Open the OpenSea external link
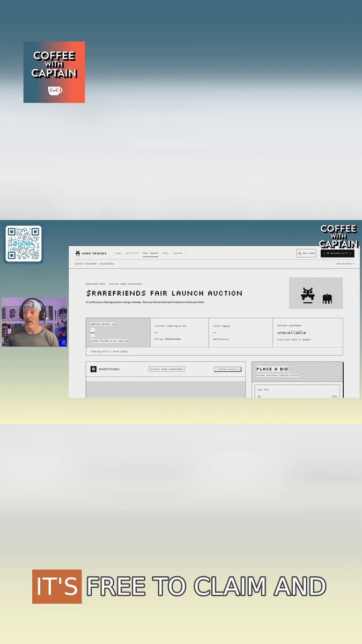 (x=179, y=253)
